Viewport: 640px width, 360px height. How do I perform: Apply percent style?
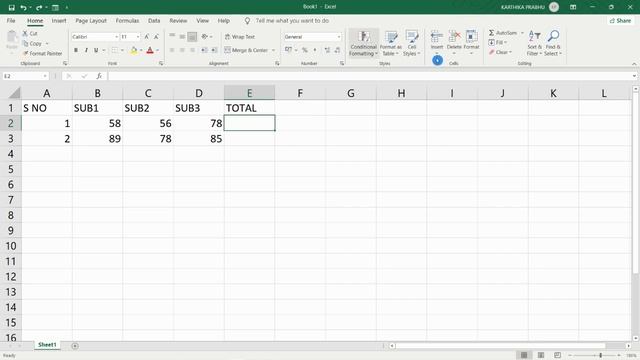coord(304,50)
